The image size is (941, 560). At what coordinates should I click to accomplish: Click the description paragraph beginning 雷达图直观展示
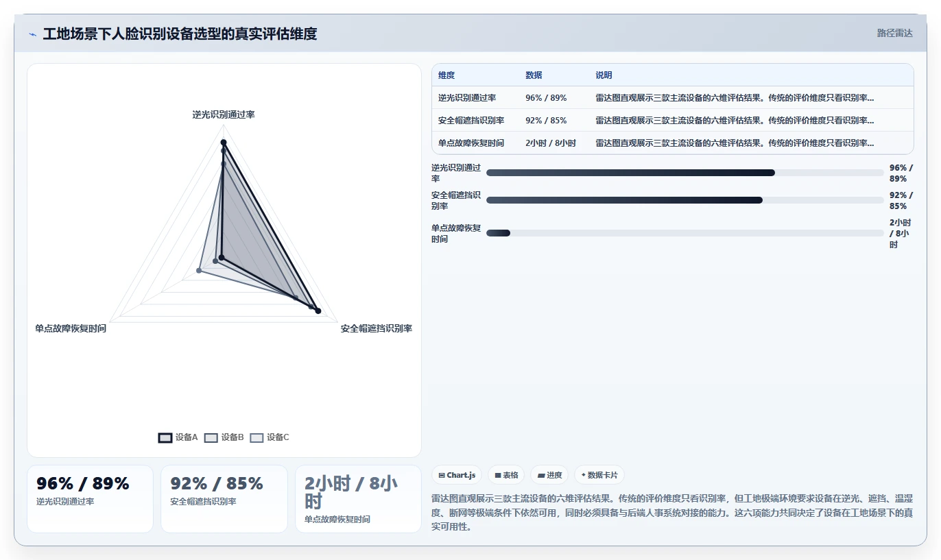[x=672, y=513]
